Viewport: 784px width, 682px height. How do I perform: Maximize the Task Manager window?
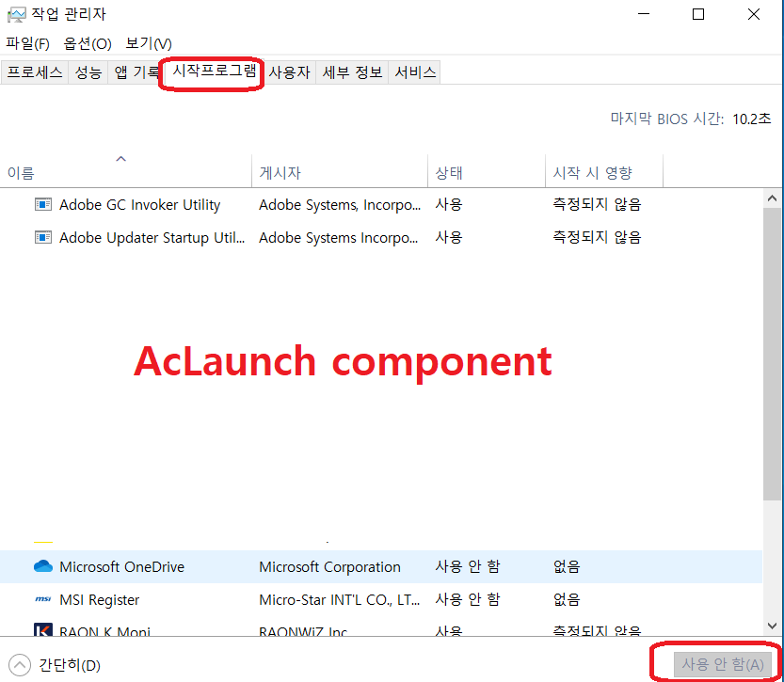pyautogui.click(x=698, y=14)
